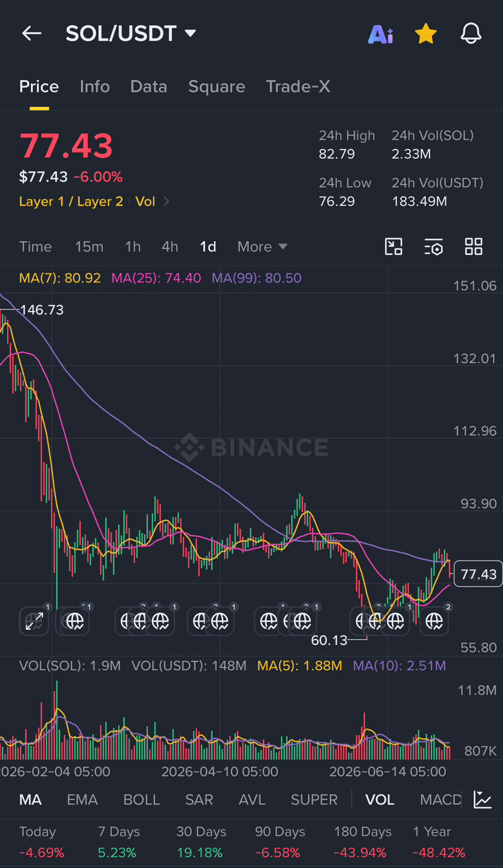This screenshot has width=503, height=868.
Task: Open the AI assistant icon
Action: coord(381,34)
